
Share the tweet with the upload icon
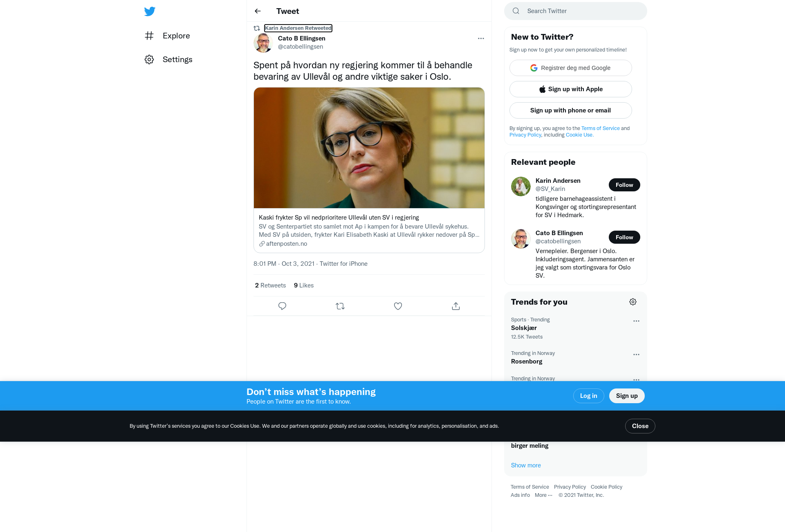pos(456,306)
